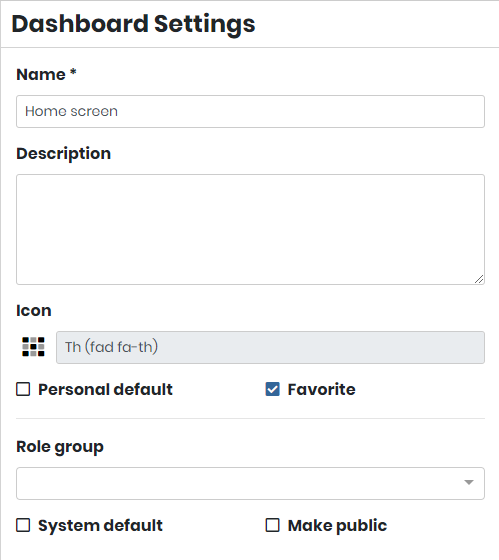Open the Role group dropdown
Screen dimensions: 499x560
click(250, 483)
